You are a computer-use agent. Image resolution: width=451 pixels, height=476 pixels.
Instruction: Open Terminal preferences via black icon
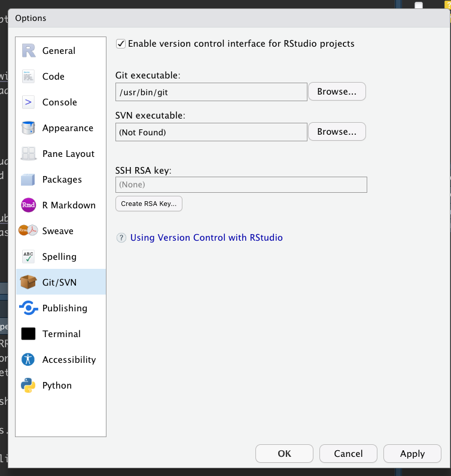tap(28, 334)
